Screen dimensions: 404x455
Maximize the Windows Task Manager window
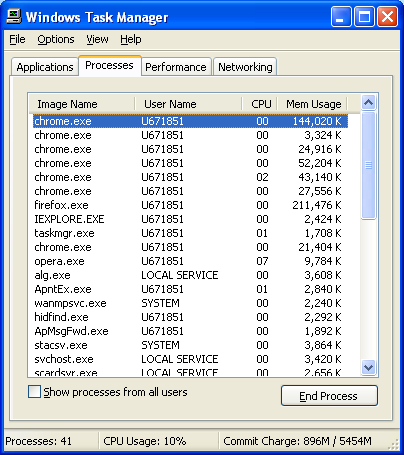(364, 16)
